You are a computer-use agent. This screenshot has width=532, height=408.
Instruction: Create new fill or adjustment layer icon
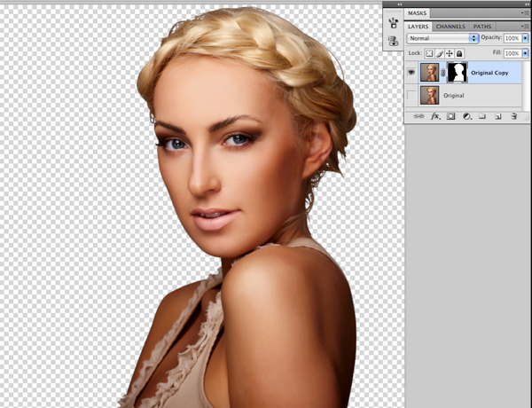click(467, 116)
